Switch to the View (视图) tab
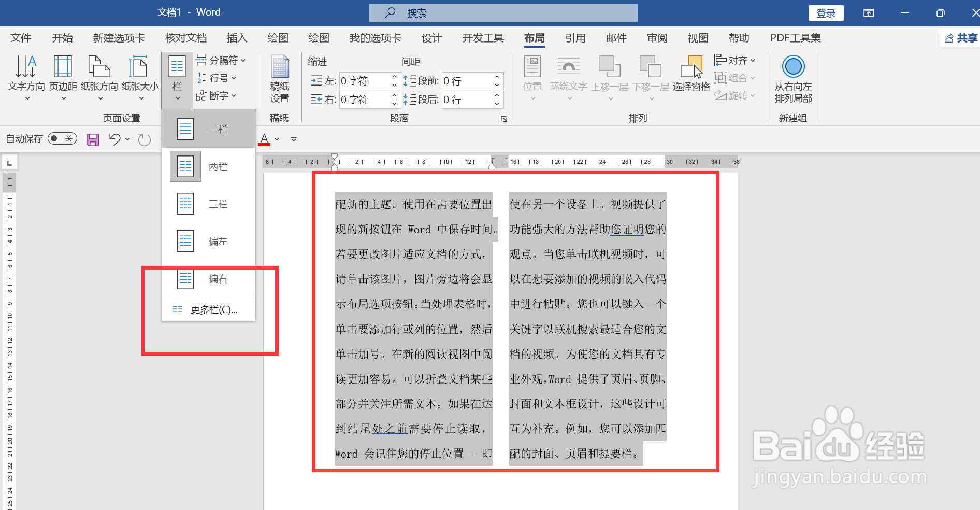The image size is (980, 510). click(x=698, y=38)
